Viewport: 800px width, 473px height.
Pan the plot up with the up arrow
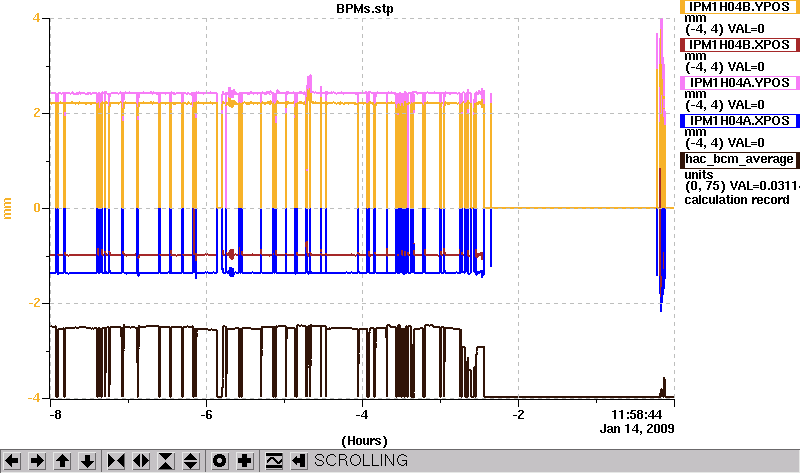click(62, 461)
